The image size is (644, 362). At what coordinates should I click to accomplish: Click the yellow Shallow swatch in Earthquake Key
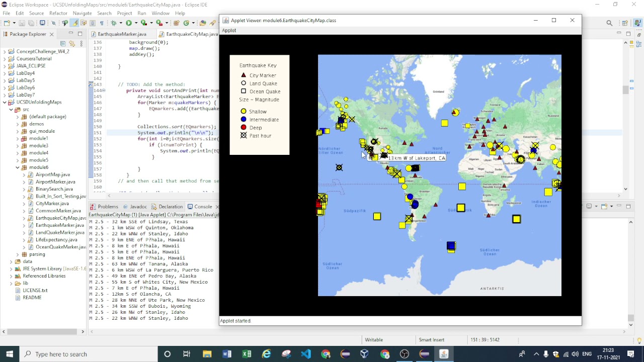point(244,112)
